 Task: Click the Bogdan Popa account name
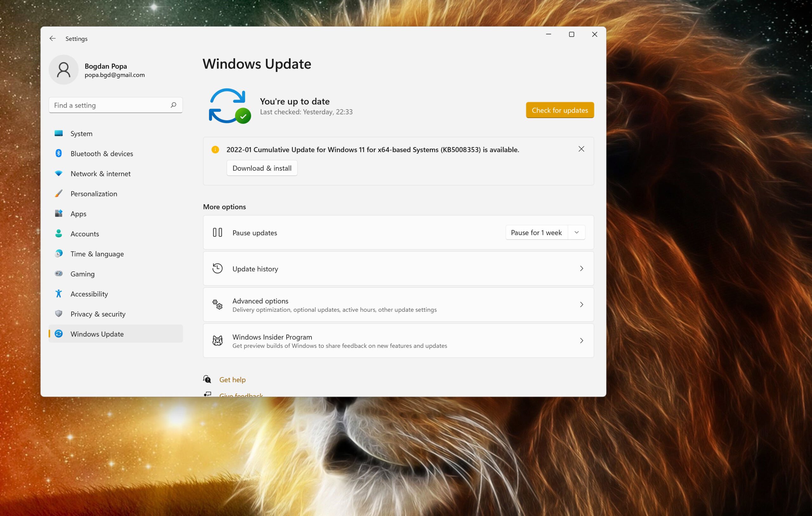coord(106,66)
